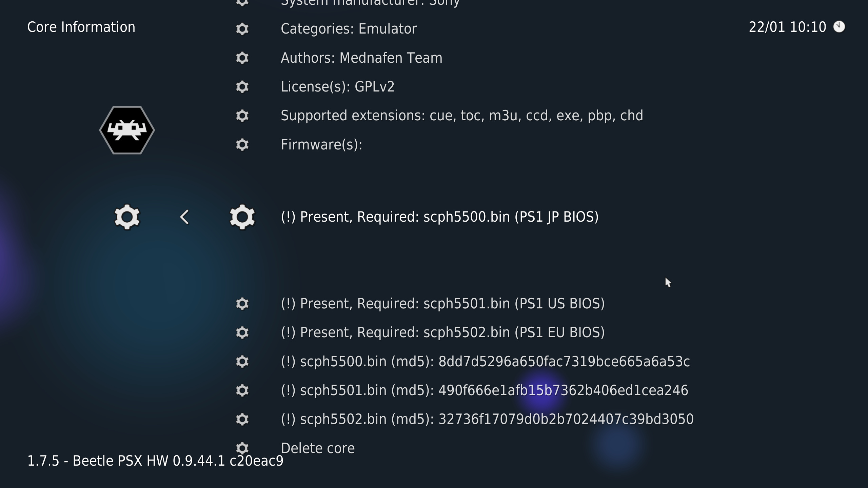Click Present Required scph5502.bin EU BIOS entry
Viewport: 868px width, 488px height.
(442, 332)
